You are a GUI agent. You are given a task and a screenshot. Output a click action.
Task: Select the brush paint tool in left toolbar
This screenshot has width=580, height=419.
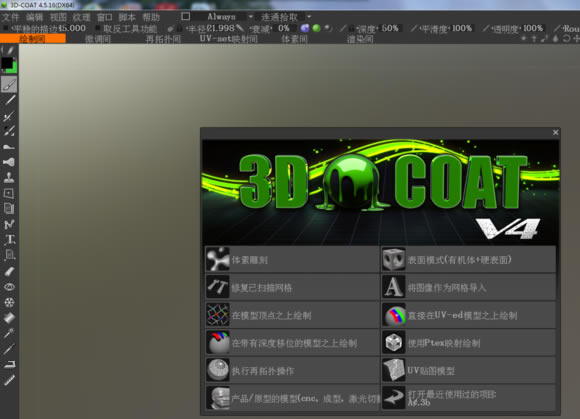9,85
